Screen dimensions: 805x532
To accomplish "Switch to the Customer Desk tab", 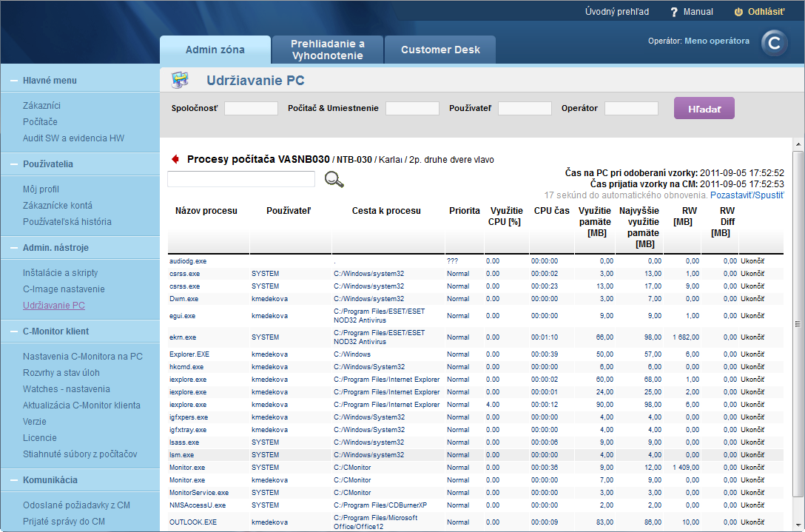I will (439, 49).
